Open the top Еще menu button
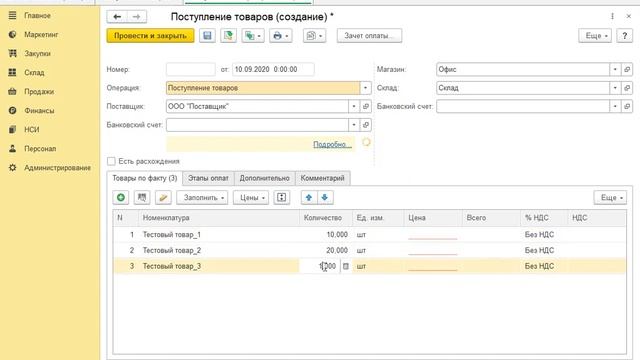Screen dimensions: 640x360 [595, 36]
